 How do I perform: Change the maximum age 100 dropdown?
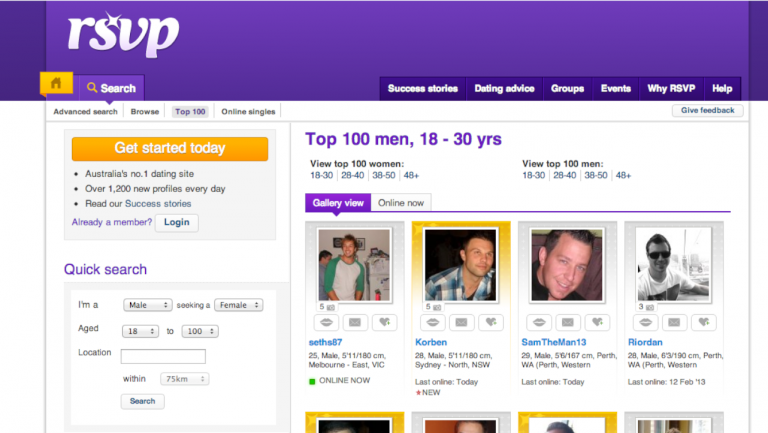200,331
